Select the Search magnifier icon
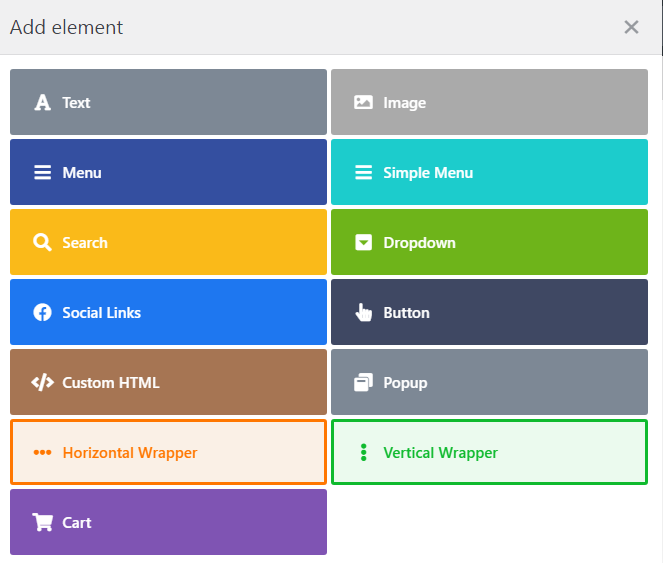Screen dimensions: 663x563 point(42,242)
